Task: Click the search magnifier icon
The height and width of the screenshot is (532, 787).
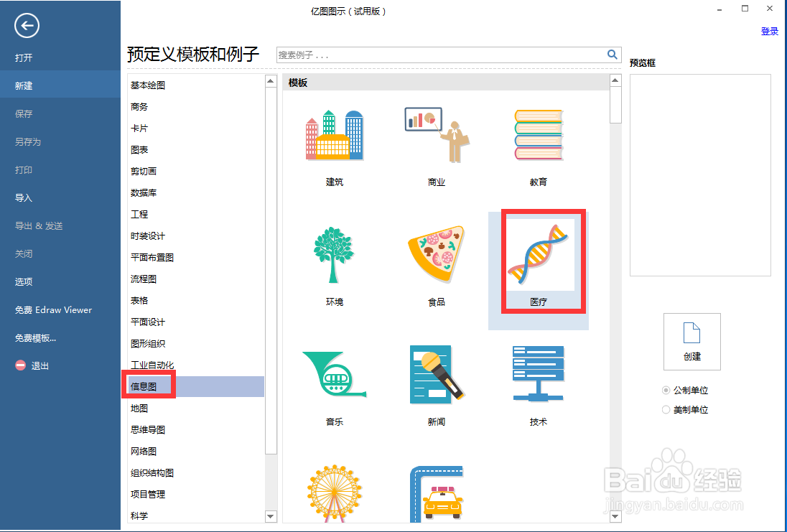Action: [x=612, y=55]
